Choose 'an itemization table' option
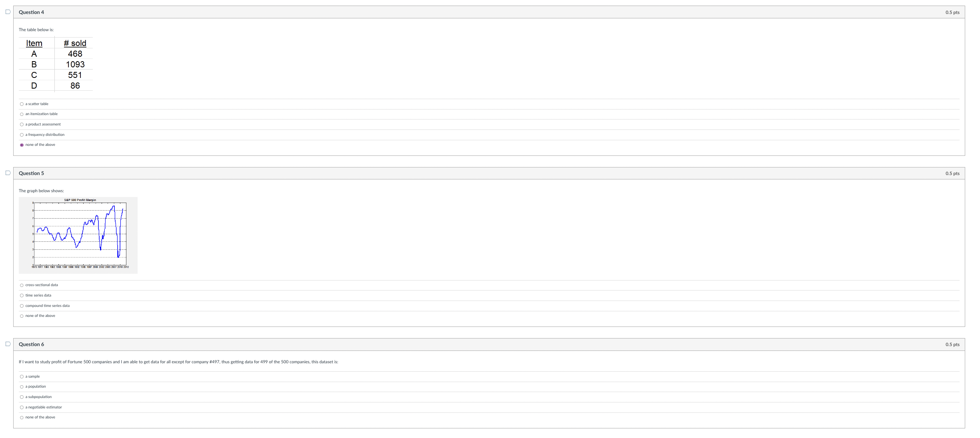The image size is (980, 438). pos(22,114)
